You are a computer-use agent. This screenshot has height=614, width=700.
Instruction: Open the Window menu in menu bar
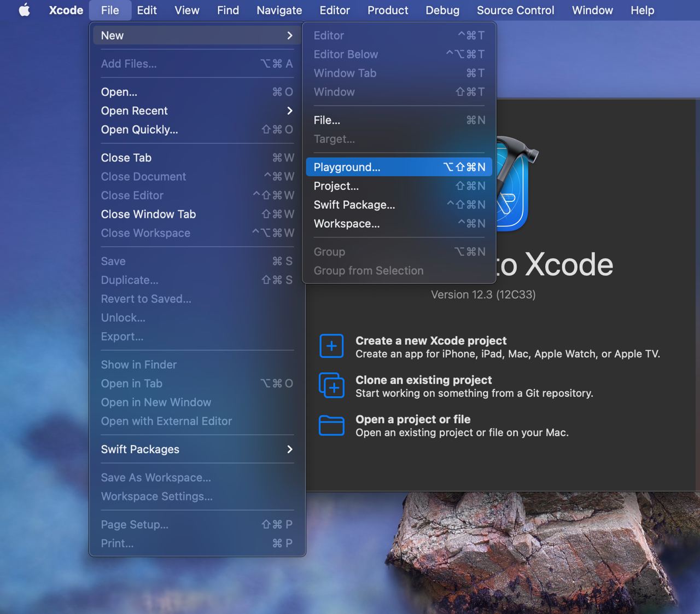coord(592,10)
